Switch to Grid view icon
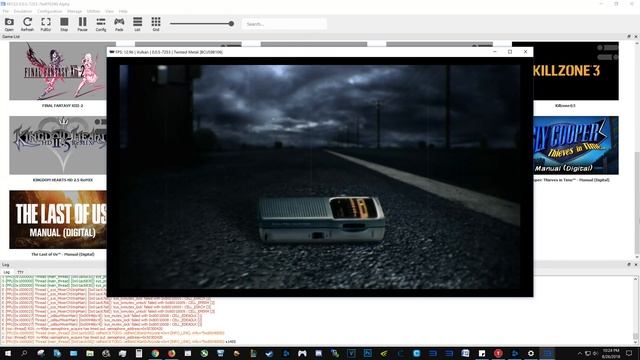 point(156,24)
